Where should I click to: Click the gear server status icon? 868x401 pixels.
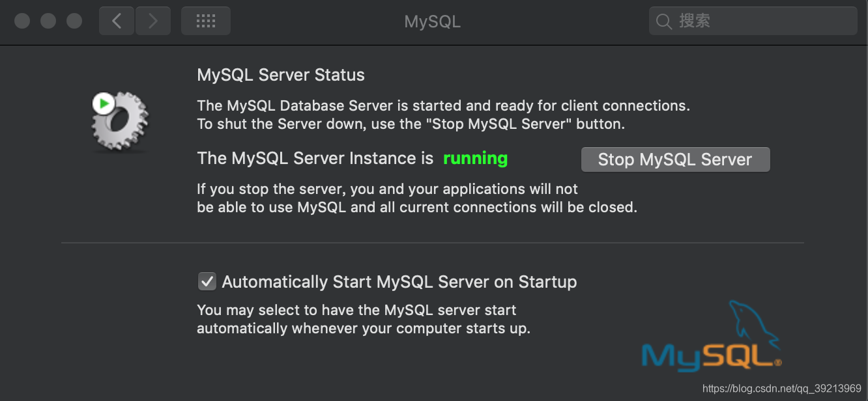click(x=121, y=122)
